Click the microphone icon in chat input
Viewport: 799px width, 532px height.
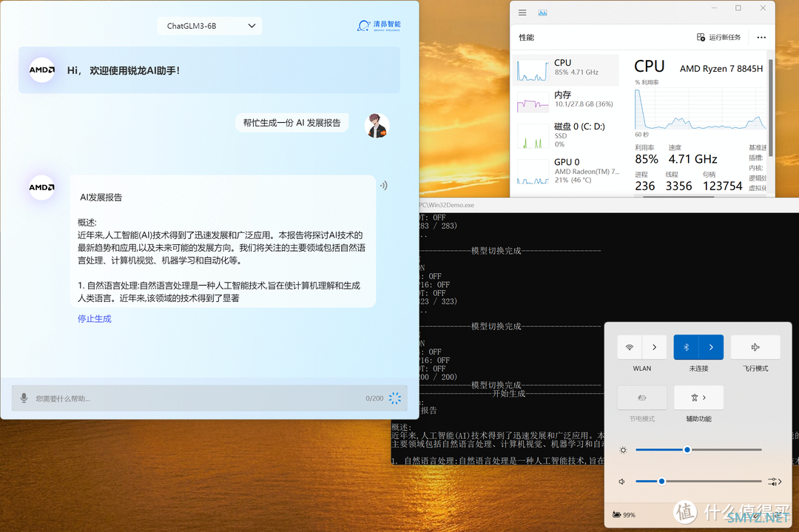[x=24, y=398]
